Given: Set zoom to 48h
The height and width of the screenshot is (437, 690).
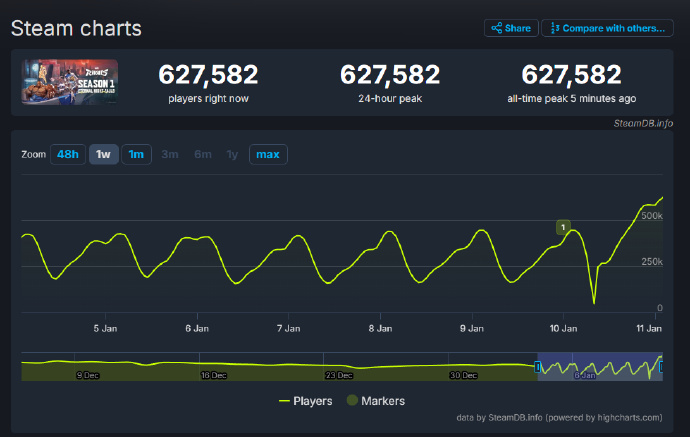Looking at the screenshot, I should point(67,154).
